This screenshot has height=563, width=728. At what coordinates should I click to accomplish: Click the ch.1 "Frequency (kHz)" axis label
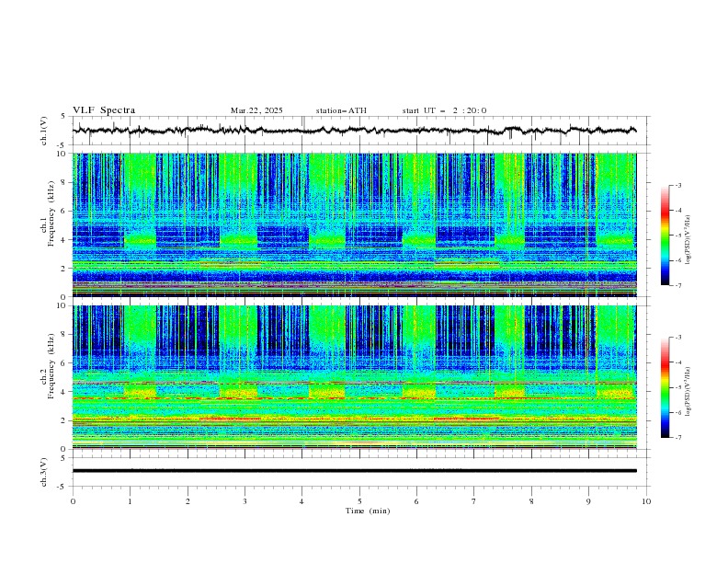[52, 213]
